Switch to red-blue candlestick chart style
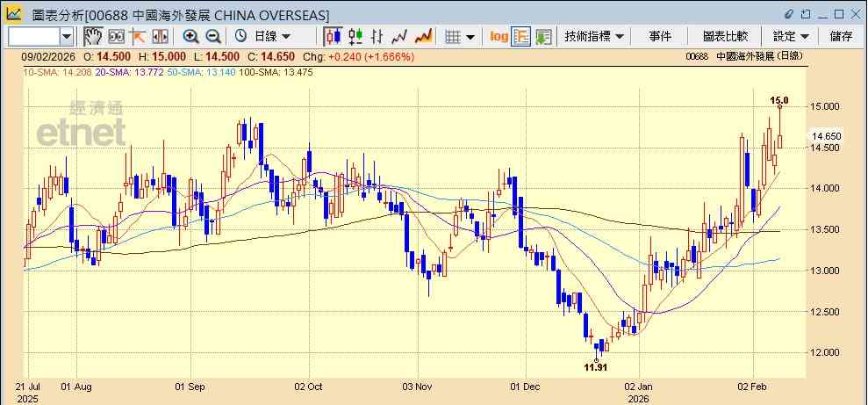 coord(333,37)
